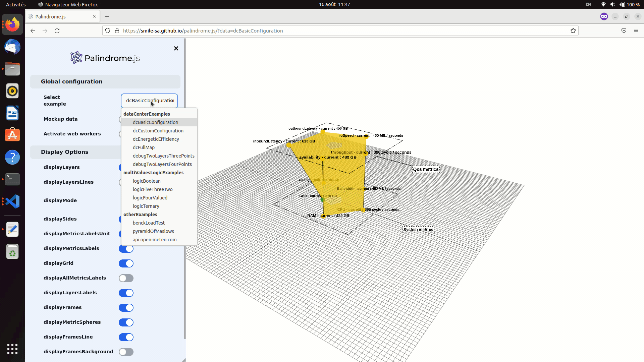
Task: Click the Global configuration section header
Action: point(105,81)
